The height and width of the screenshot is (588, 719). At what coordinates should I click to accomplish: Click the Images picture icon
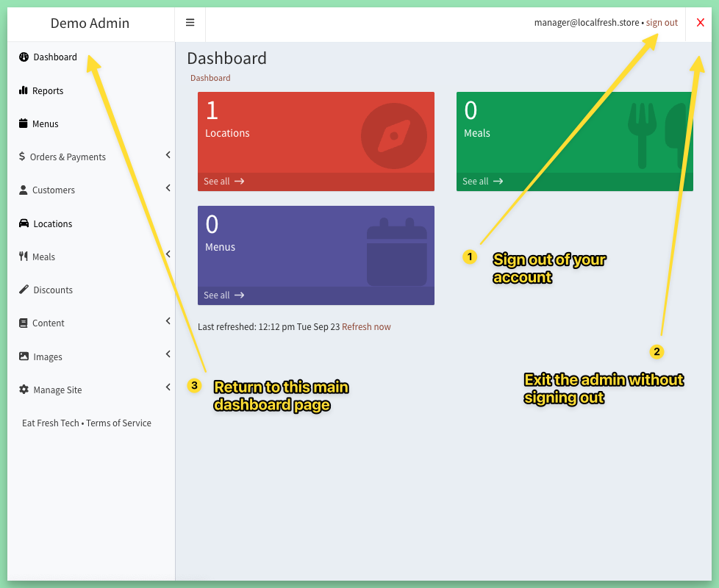24,356
